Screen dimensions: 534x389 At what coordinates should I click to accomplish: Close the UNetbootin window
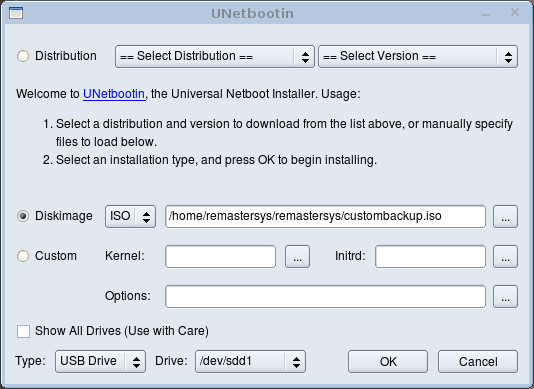point(515,13)
